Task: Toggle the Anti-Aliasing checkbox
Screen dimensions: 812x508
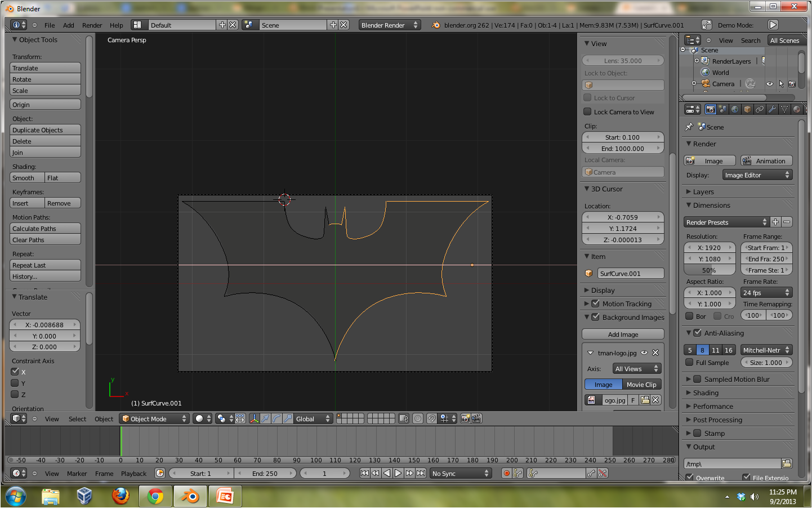Action: tap(697, 333)
